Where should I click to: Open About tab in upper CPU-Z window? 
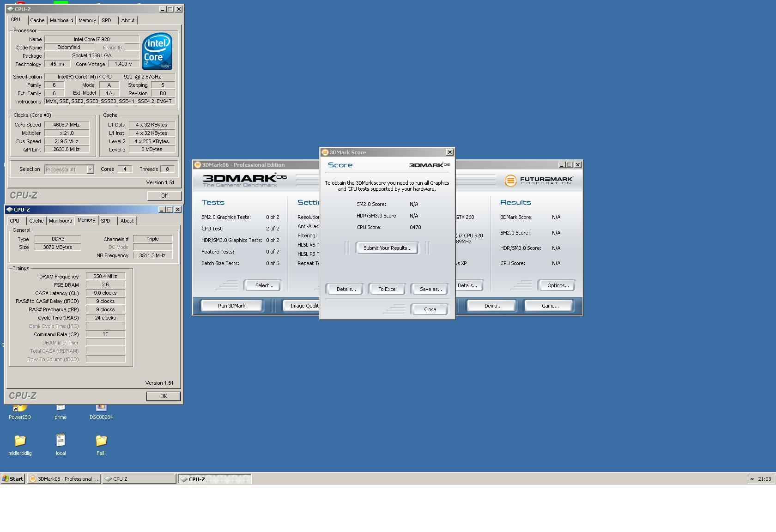128,20
